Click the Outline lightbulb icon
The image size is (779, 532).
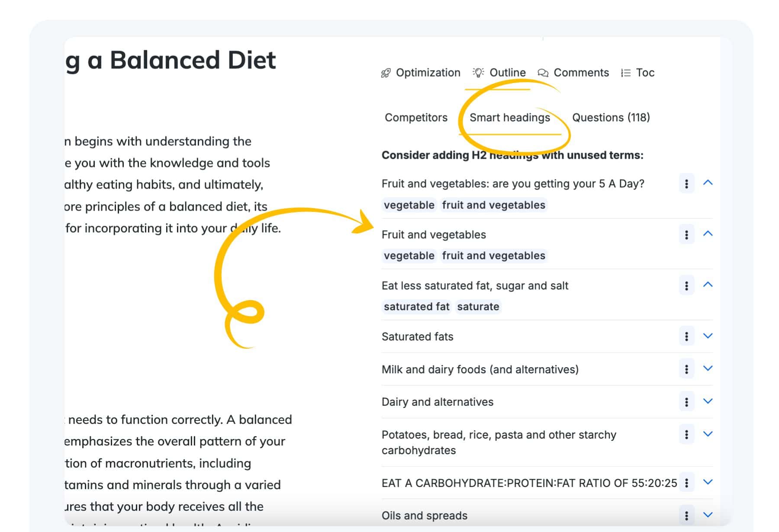pyautogui.click(x=478, y=73)
